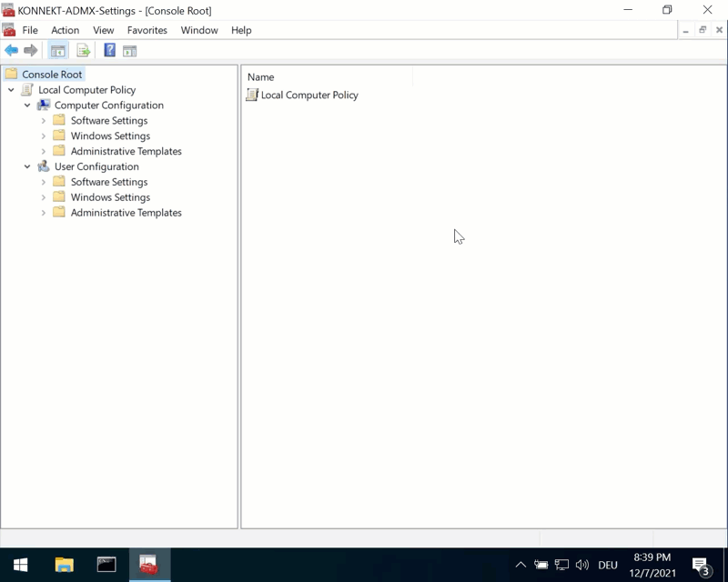Open the Favorites menu
Screen dimensions: 728x582
tap(147, 30)
